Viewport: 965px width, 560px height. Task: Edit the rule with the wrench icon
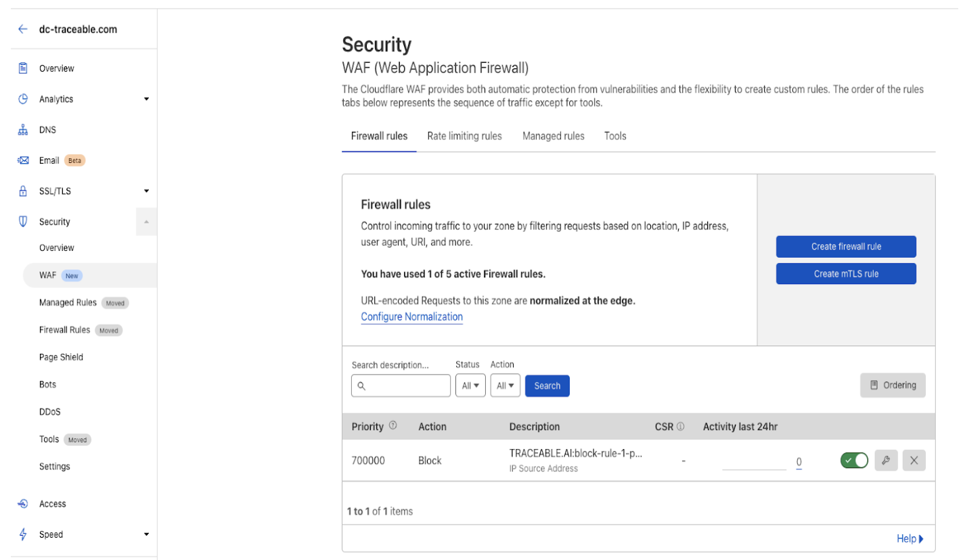coord(885,461)
